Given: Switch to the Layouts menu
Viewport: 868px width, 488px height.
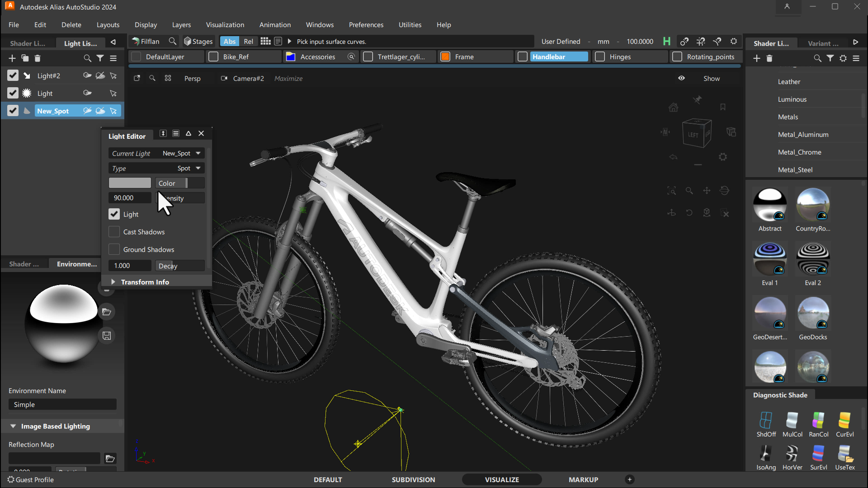Looking at the screenshot, I should coord(108,24).
